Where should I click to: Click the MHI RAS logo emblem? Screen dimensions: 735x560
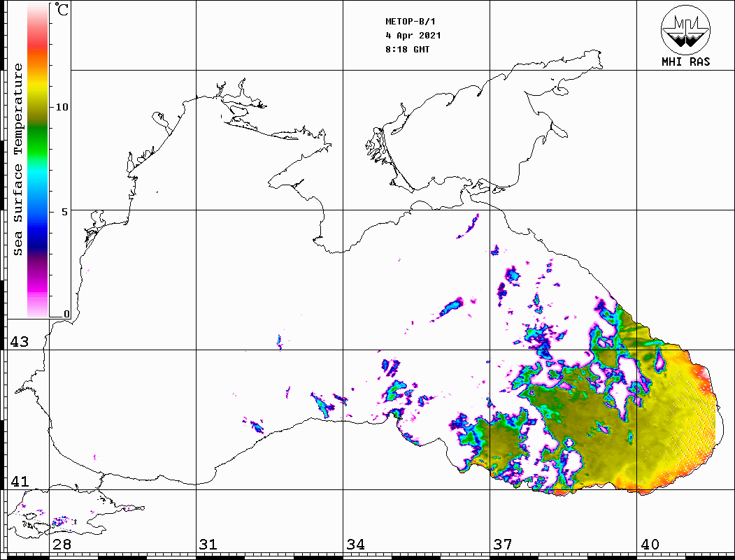click(685, 29)
